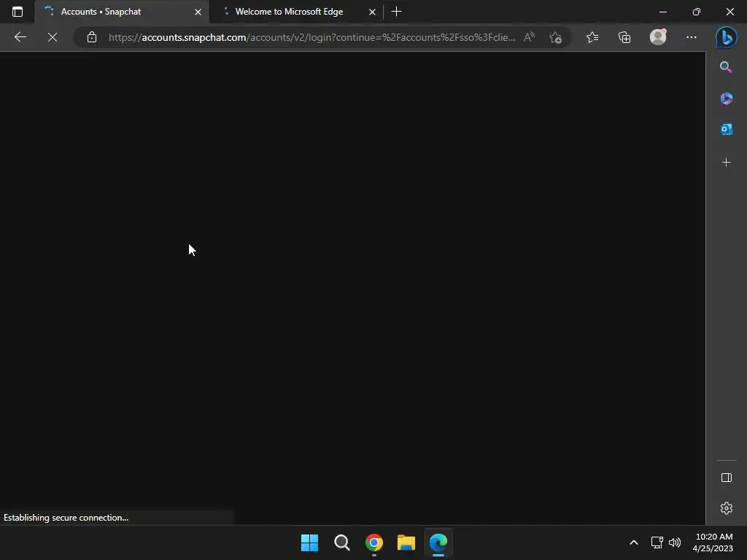Add a new app to sidebar
Viewport: 747px width, 560px height.
(x=726, y=163)
